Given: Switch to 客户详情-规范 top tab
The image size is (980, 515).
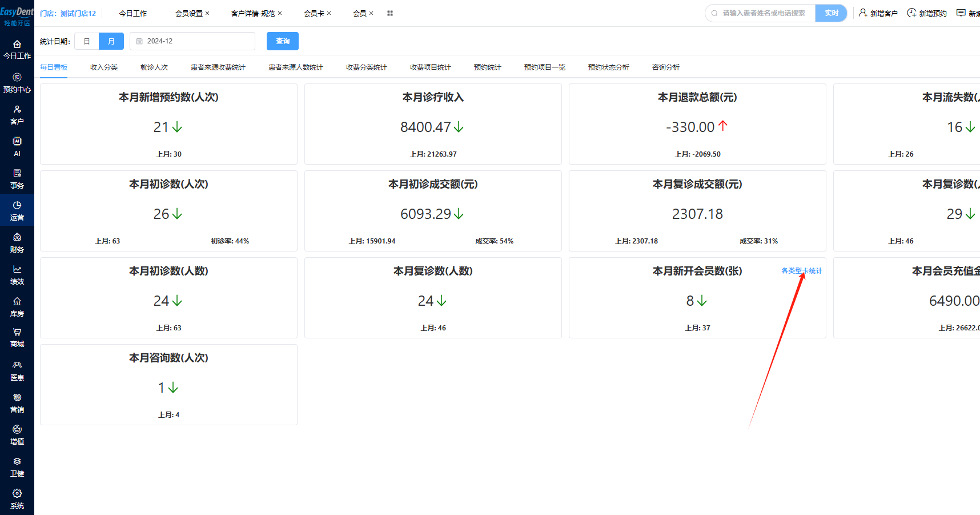Looking at the screenshot, I should pos(253,13).
